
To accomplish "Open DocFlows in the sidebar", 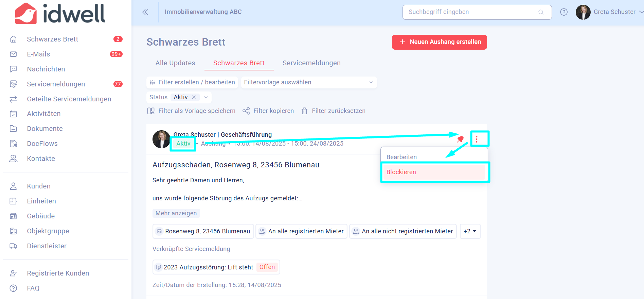I will (42, 144).
